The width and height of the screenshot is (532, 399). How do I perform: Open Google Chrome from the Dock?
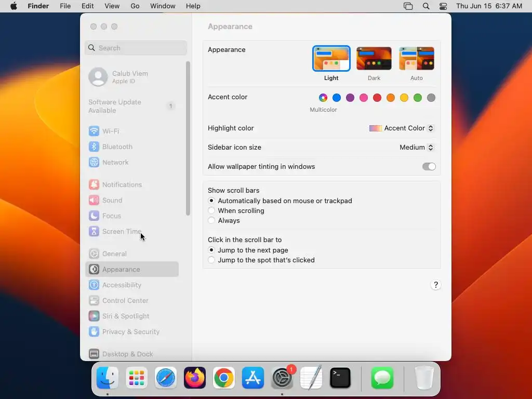223,378
